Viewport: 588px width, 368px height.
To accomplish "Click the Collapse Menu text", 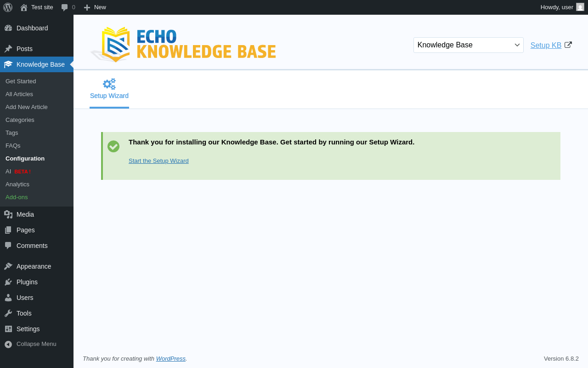I will tap(36, 344).
